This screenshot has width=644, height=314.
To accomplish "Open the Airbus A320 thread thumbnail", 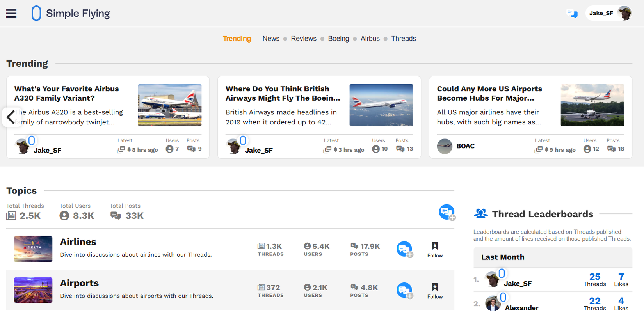I will [x=170, y=105].
